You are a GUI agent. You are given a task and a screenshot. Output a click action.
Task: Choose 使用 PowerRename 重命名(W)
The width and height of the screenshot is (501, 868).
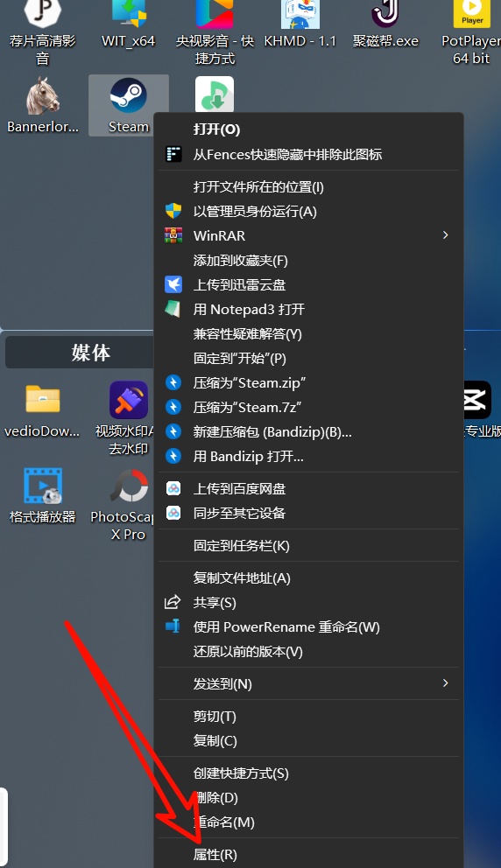(308, 627)
